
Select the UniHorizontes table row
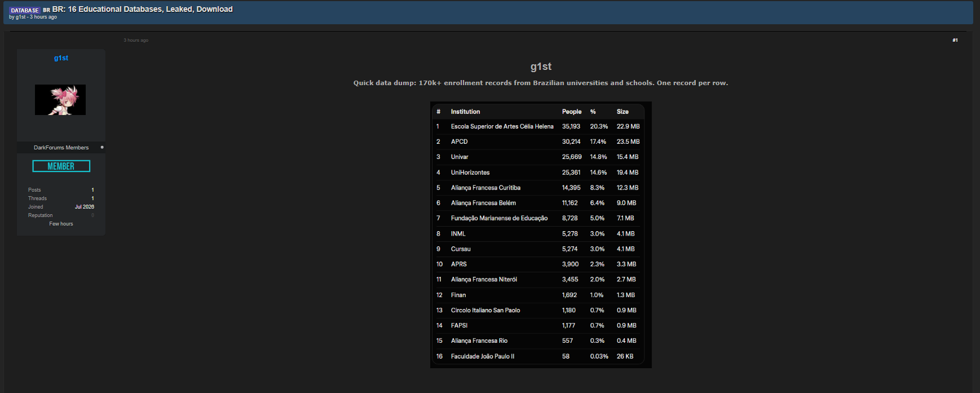pos(538,173)
